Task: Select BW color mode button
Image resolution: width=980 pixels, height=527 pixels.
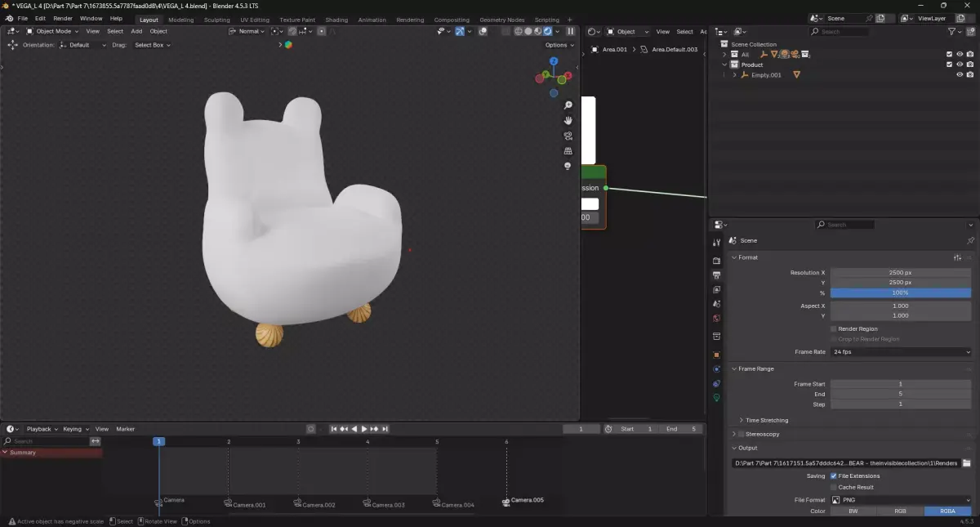Action: point(853,511)
